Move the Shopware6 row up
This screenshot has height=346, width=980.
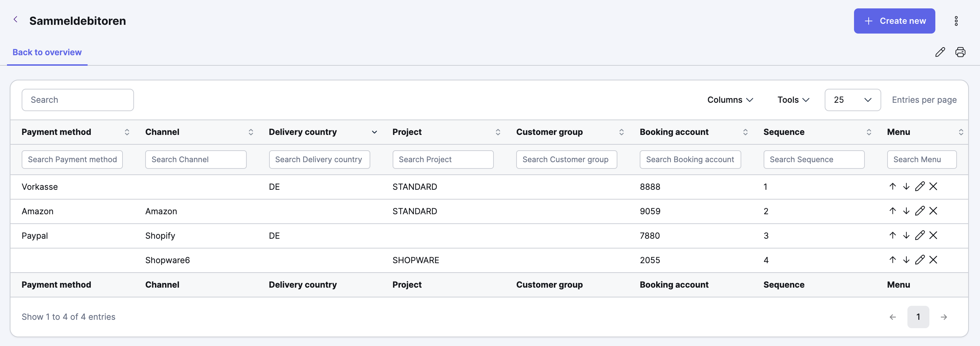pyautogui.click(x=892, y=259)
